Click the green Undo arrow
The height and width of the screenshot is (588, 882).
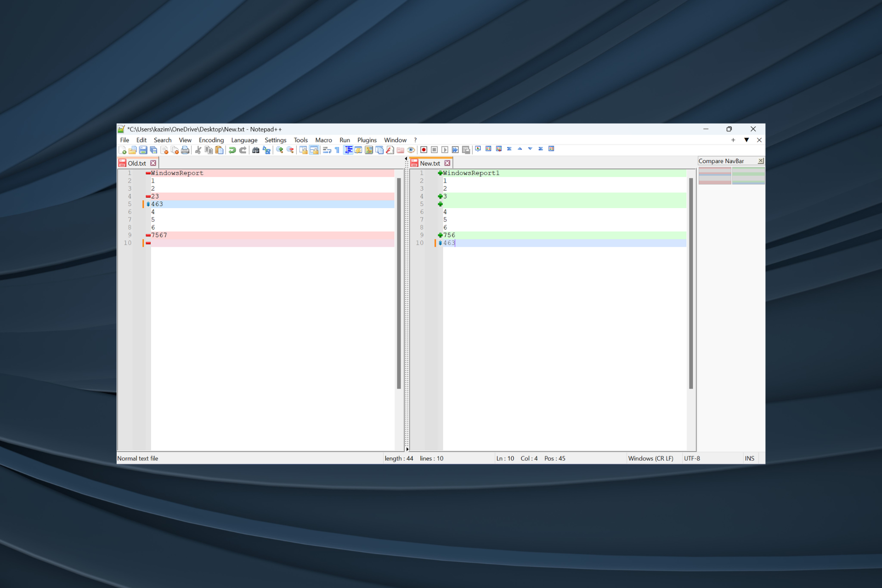click(x=232, y=150)
